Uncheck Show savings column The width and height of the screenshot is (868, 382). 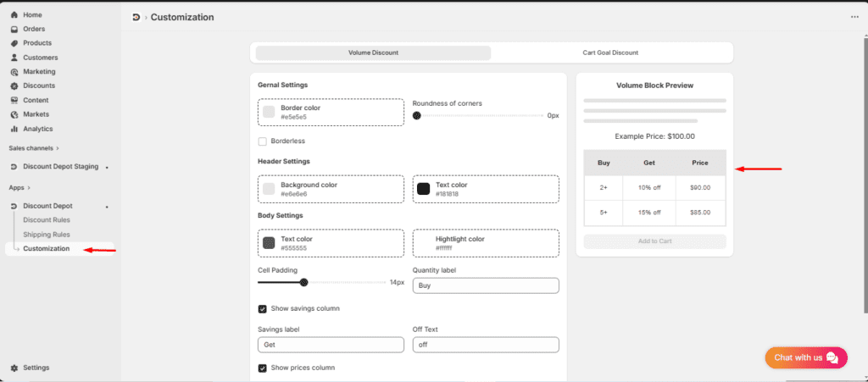pos(263,308)
